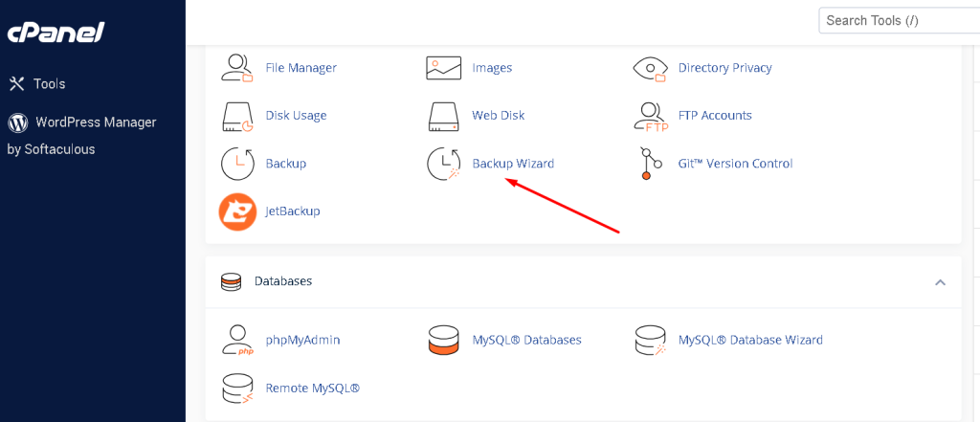
Task: Click the Git Version Control icon
Action: tap(651, 164)
